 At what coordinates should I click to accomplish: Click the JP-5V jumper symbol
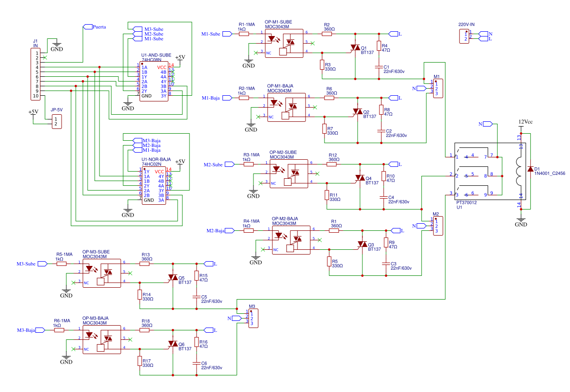57,121
